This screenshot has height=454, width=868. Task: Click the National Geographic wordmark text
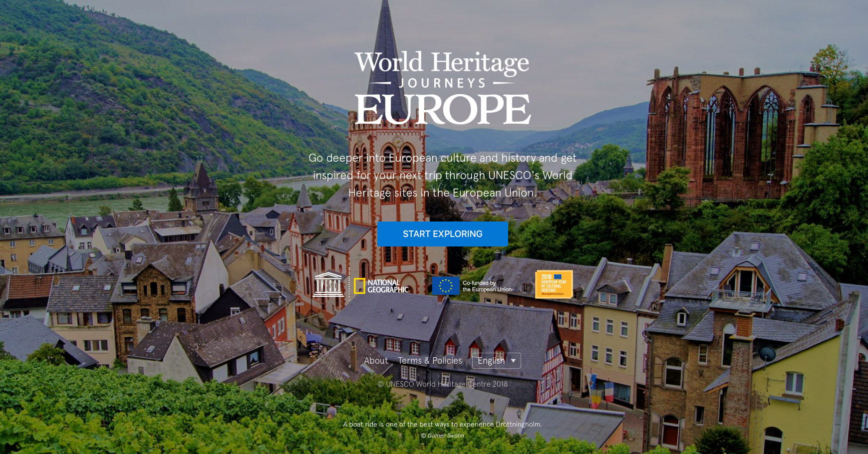pos(388,286)
